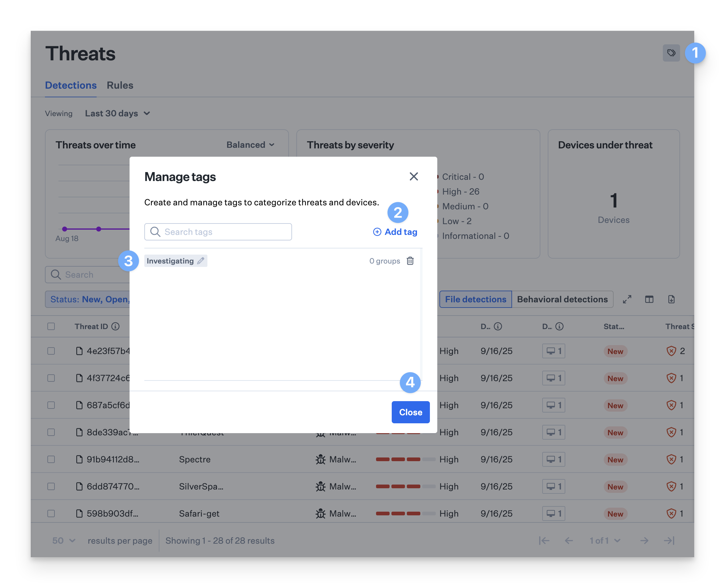
Task: Open the Balanced chart dropdown
Action: tap(250, 145)
